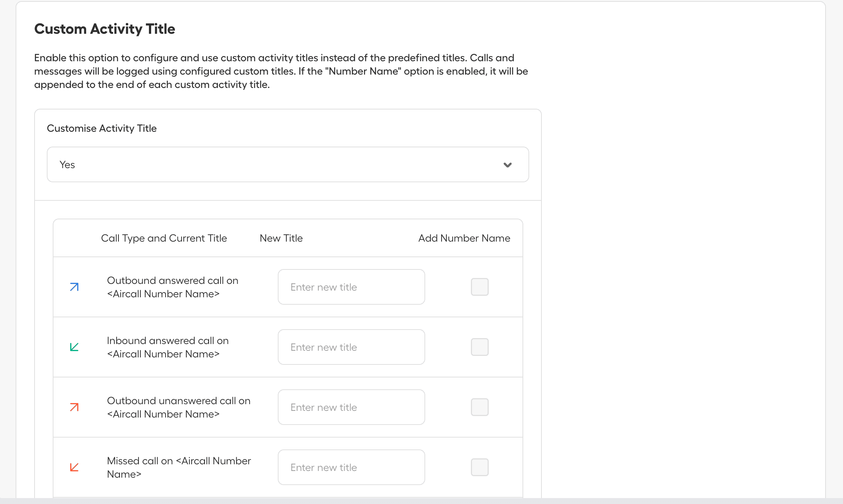
Task: Click the blue outbound answered call arrow icon
Action: click(x=74, y=287)
